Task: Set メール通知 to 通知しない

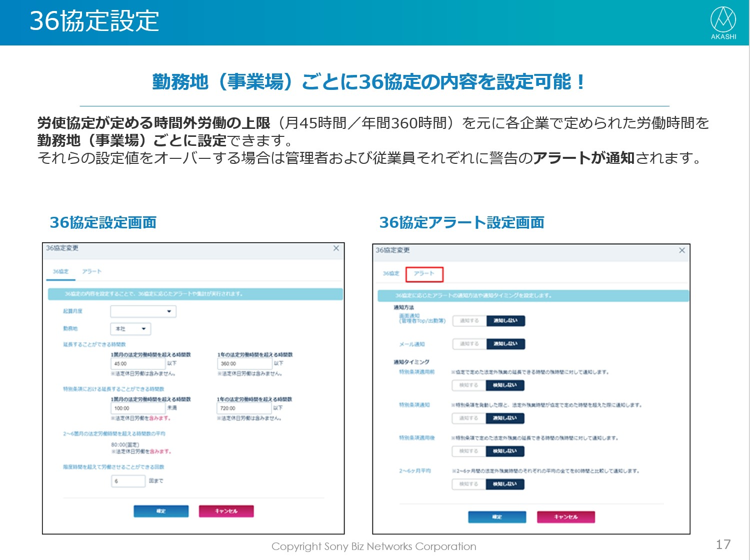Action: point(505,344)
